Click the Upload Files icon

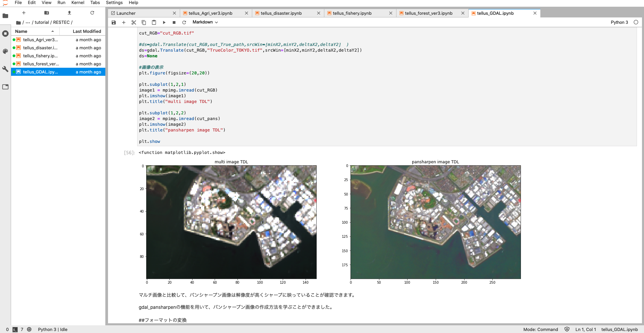coord(69,13)
